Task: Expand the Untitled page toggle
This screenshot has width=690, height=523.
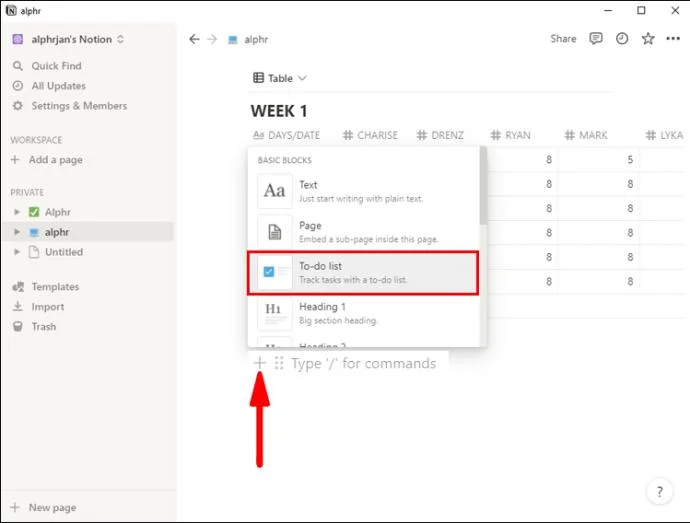Action: tap(17, 252)
